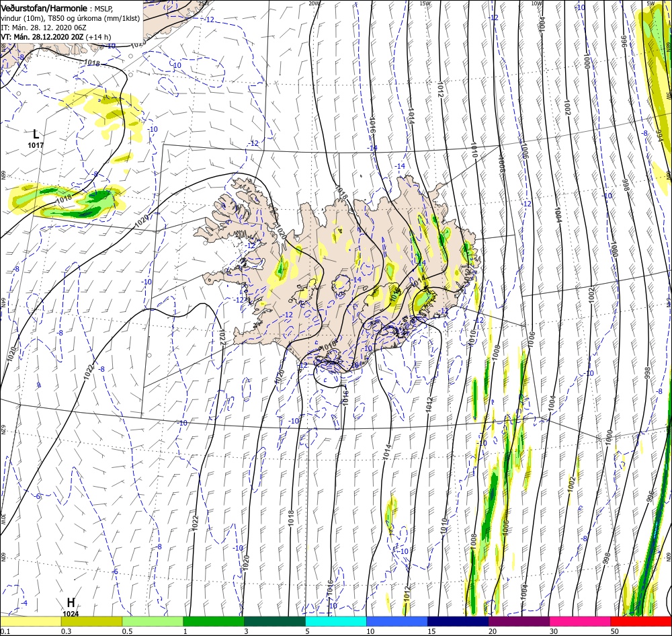Click the 'Veðurstofan/Harmonie' title text
Viewport: 672px width, 636px height.
pos(44,8)
